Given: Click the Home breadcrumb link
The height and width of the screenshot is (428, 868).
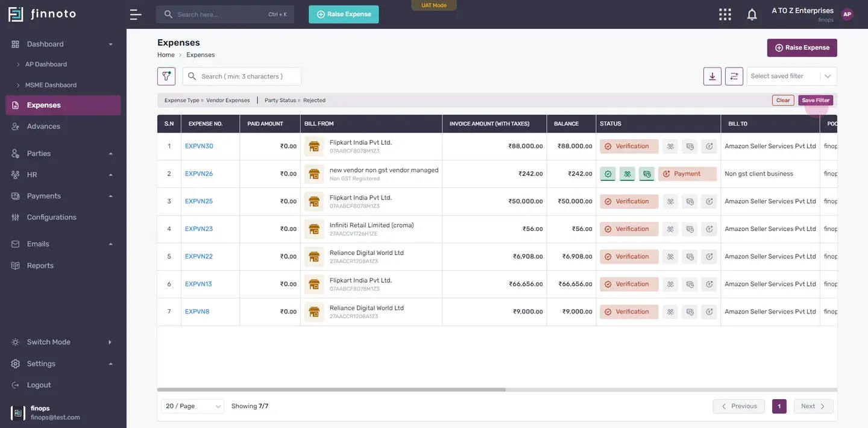Looking at the screenshot, I should 166,55.
